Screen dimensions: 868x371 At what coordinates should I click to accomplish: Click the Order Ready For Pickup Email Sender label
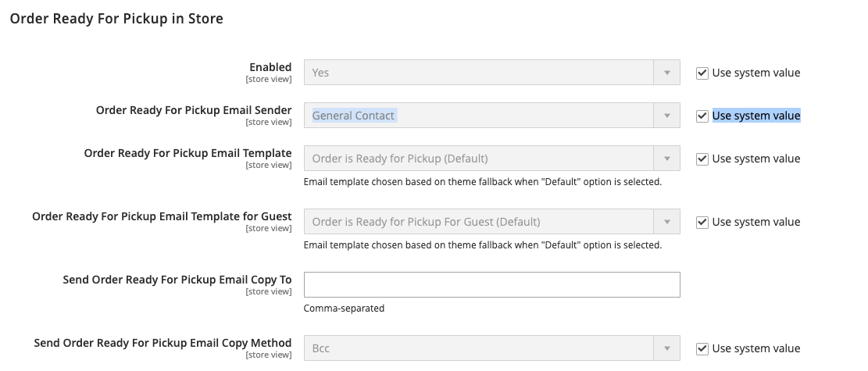[194, 110]
